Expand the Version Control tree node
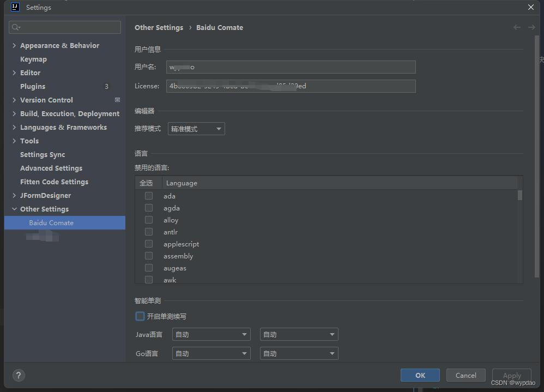Screen dimensions: 544x392 pyautogui.click(x=14, y=100)
